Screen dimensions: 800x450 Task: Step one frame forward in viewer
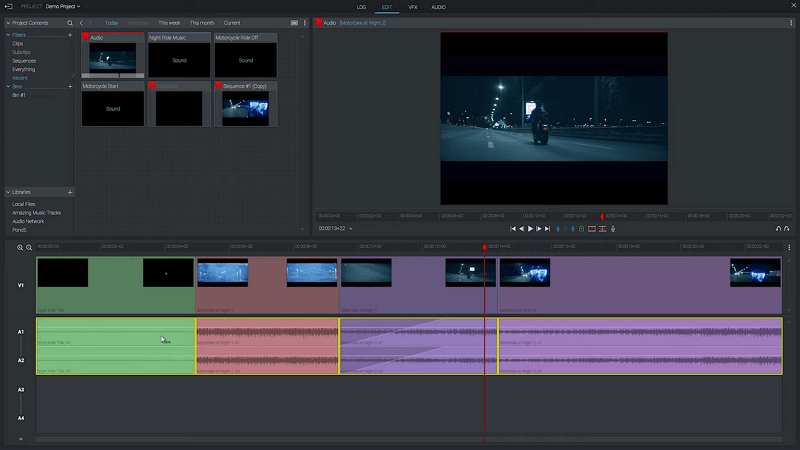click(539, 229)
